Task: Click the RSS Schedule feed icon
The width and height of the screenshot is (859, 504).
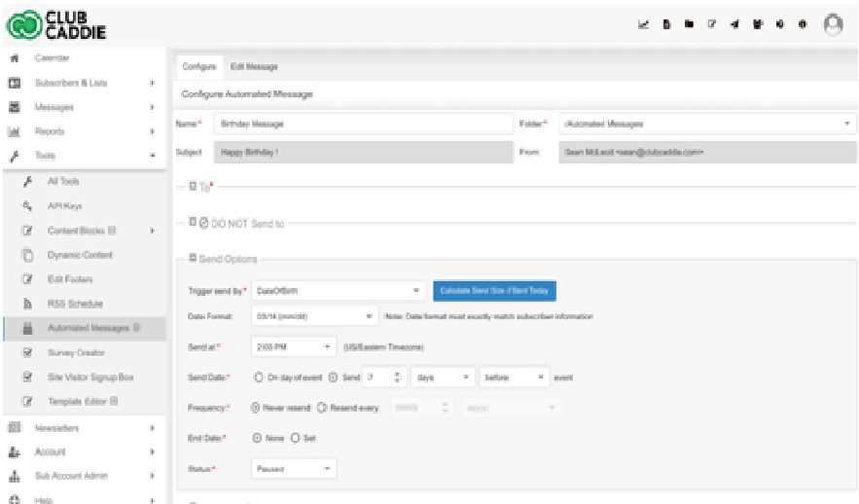Action: click(x=28, y=304)
